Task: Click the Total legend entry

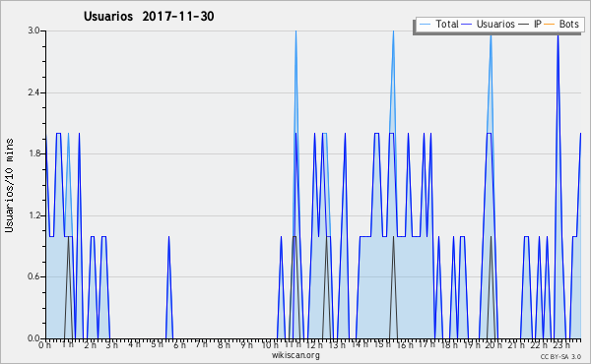Action: pyautogui.click(x=438, y=25)
